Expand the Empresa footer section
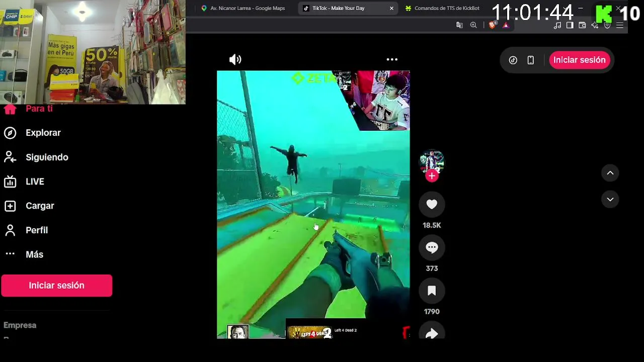Image resolution: width=644 pixels, height=362 pixels. pyautogui.click(x=20, y=325)
